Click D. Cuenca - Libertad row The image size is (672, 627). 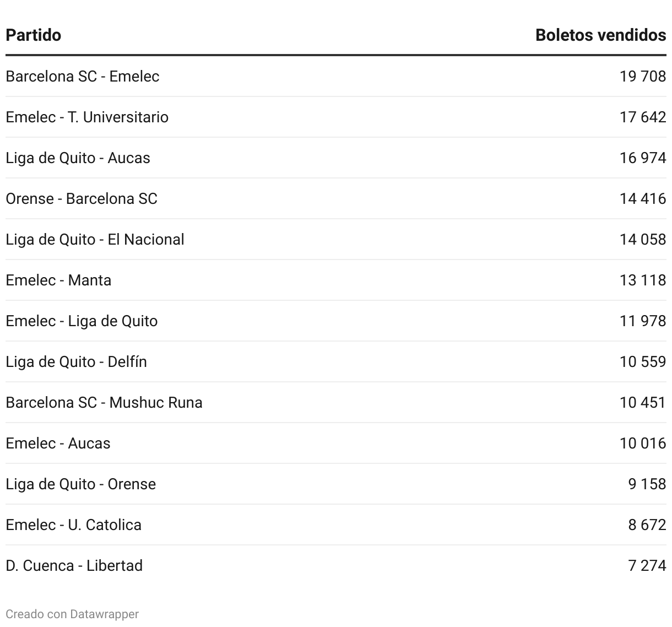click(336, 565)
